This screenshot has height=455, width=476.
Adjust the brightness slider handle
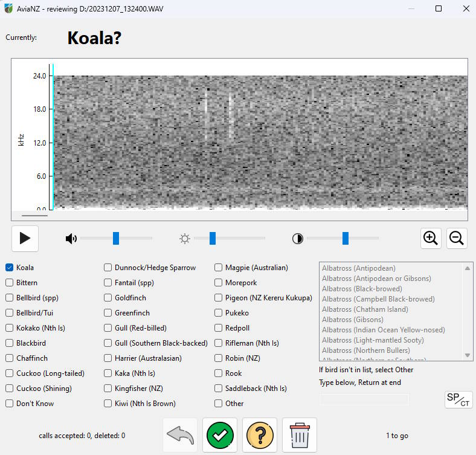tap(213, 239)
